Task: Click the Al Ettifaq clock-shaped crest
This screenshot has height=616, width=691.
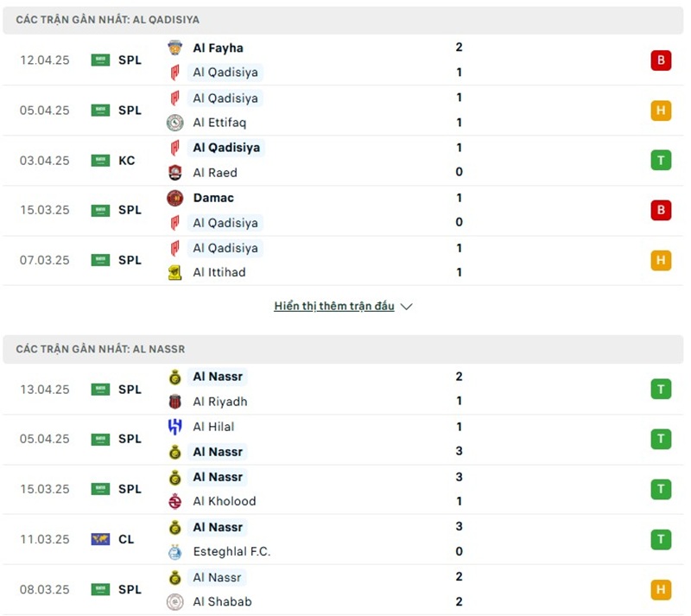Action: point(177,123)
